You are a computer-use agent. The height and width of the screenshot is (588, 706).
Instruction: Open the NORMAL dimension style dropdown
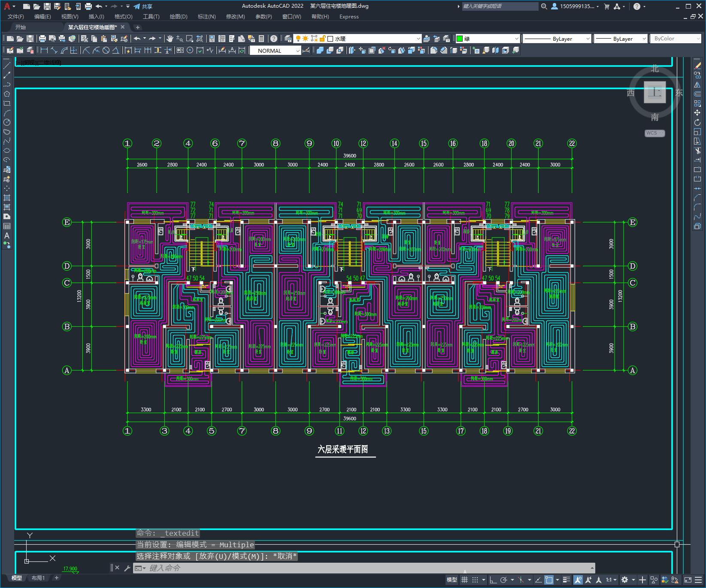(x=297, y=51)
